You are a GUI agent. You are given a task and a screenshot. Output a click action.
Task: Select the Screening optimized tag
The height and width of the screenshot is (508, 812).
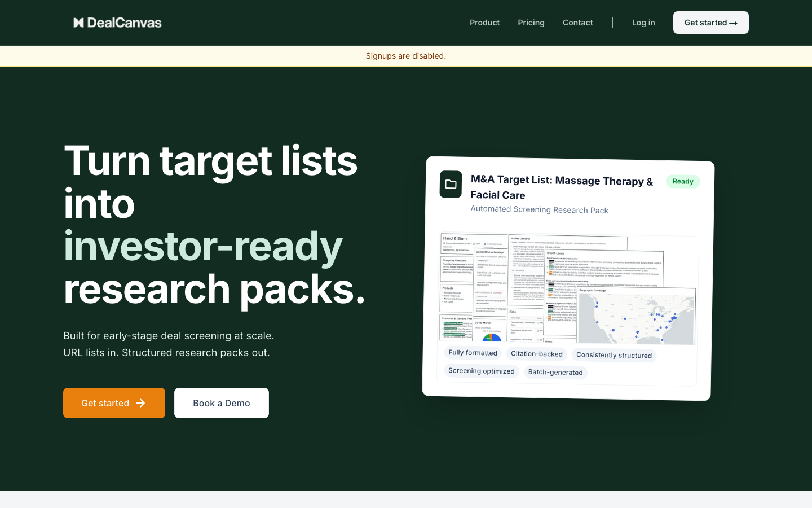point(482,371)
